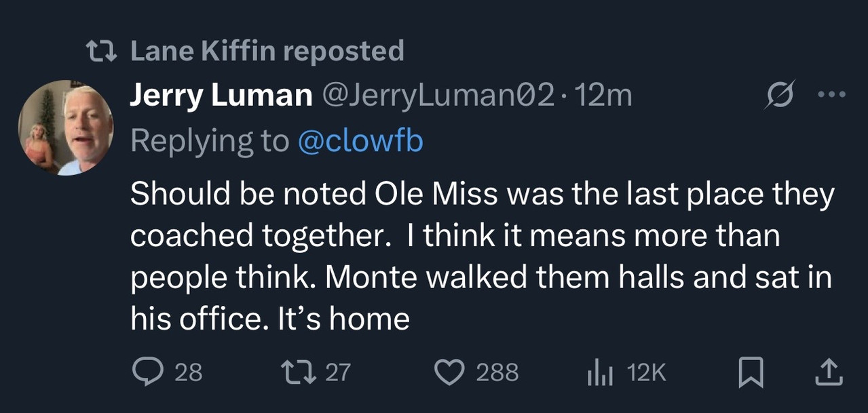
Task: Click the reply speech bubble icon
Action: tap(147, 372)
